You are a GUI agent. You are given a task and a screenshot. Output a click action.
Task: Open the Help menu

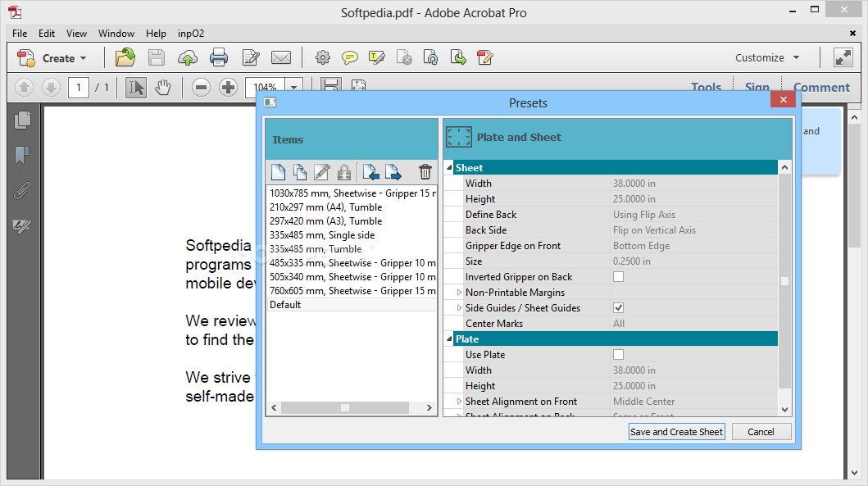(x=156, y=34)
